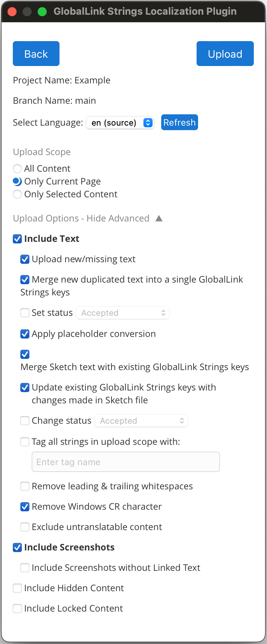Check Include Locked Content
Image resolution: width=267 pixels, height=644 pixels.
tap(17, 609)
